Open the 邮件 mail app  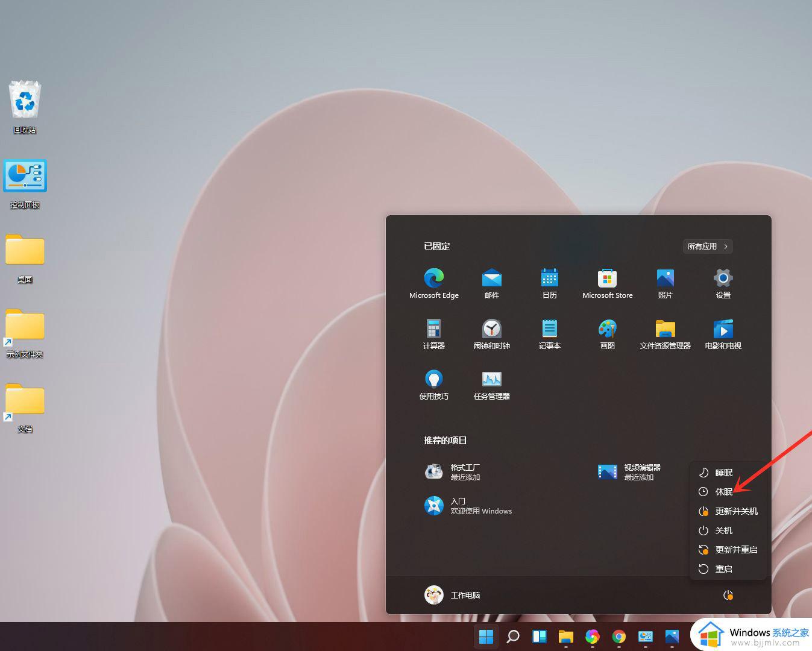[x=492, y=283]
